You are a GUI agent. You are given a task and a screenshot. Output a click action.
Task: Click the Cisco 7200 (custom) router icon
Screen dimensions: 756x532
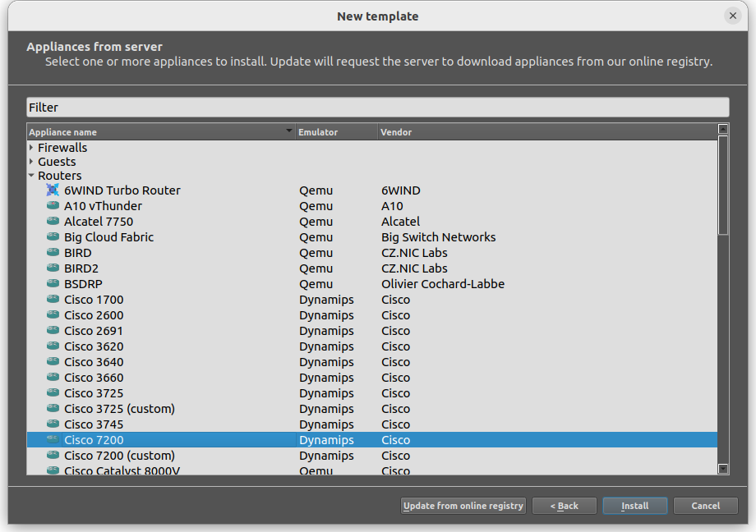coord(53,455)
